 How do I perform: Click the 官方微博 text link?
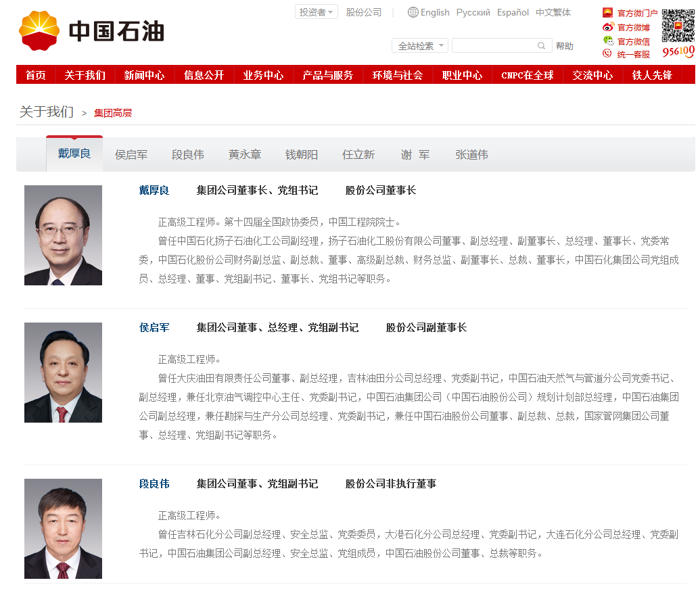click(x=634, y=28)
